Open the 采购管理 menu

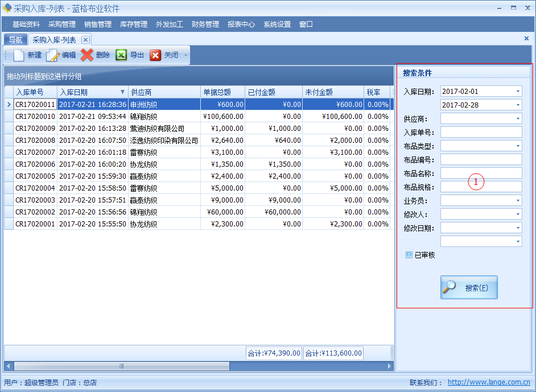[62, 24]
